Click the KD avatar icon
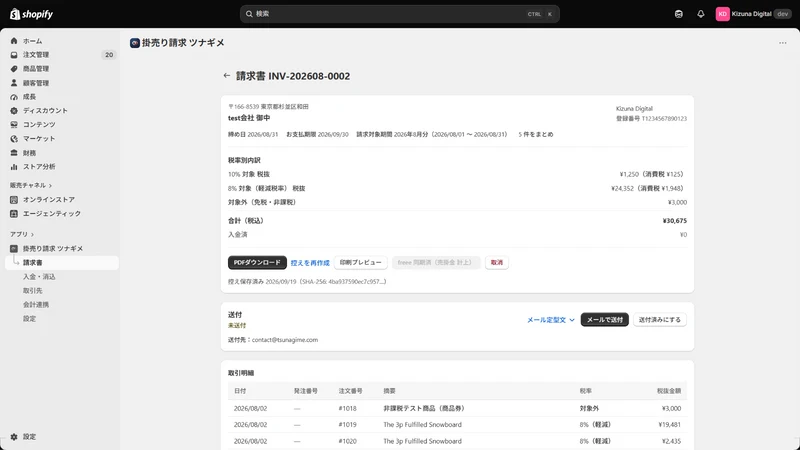 [x=722, y=14]
